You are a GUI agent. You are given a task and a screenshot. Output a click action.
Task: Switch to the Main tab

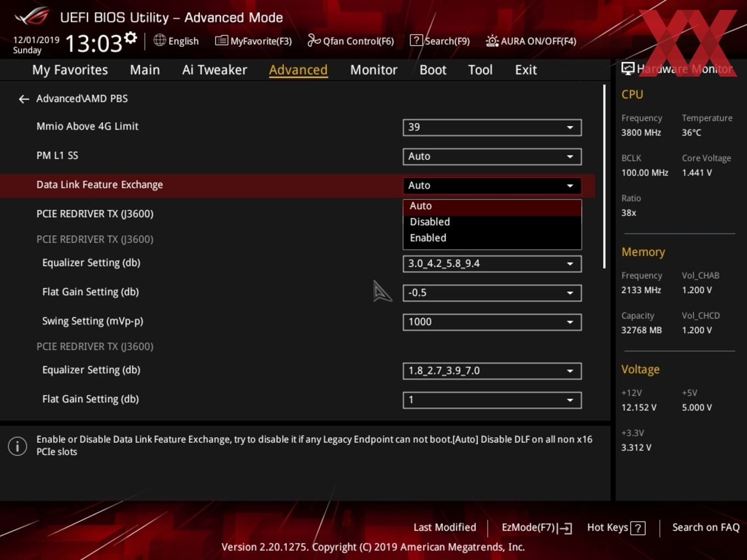click(145, 70)
